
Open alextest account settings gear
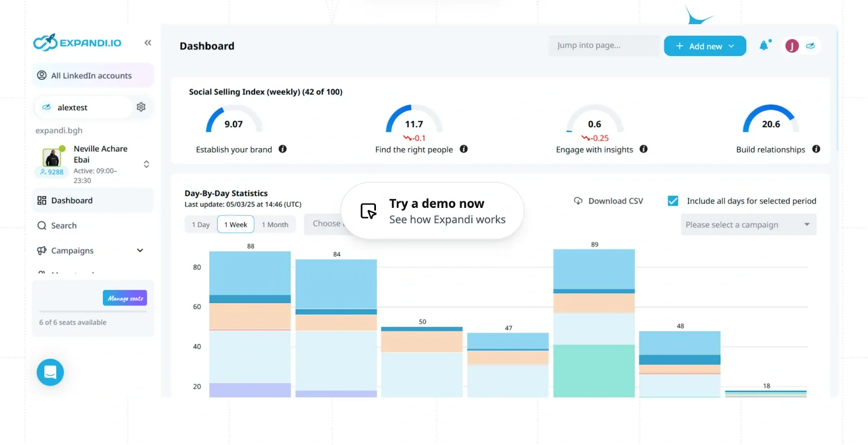(141, 107)
